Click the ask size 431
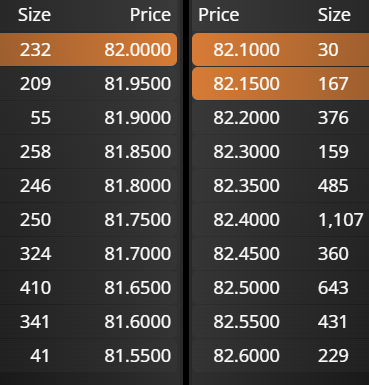The width and height of the screenshot is (369, 385). click(333, 322)
